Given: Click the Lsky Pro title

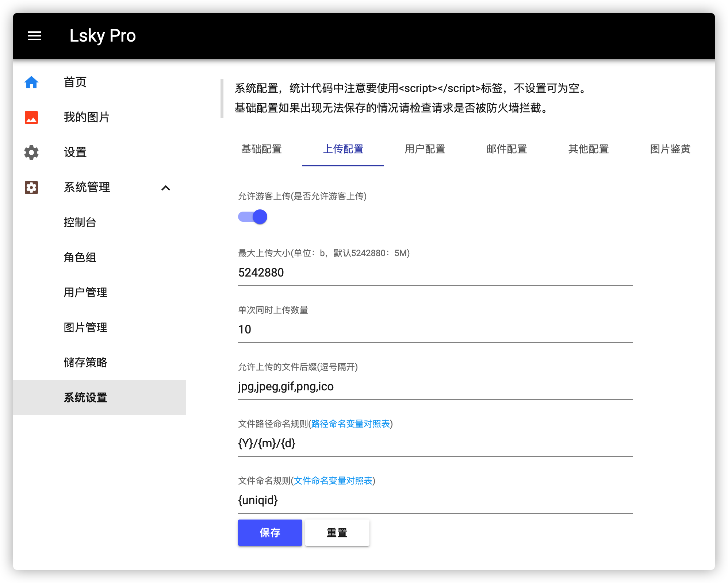Looking at the screenshot, I should pos(103,36).
